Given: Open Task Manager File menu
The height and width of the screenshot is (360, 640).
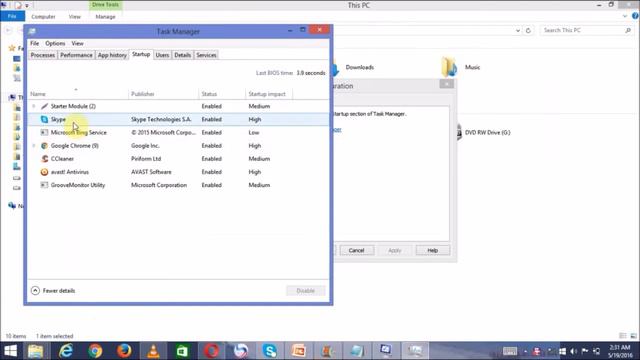Looking at the screenshot, I should 35,43.
